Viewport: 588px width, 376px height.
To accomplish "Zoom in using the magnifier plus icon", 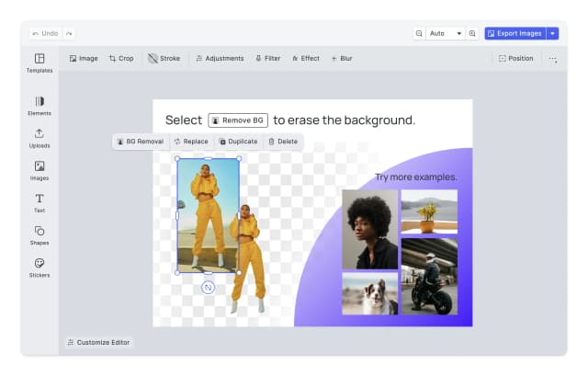I will (x=473, y=33).
